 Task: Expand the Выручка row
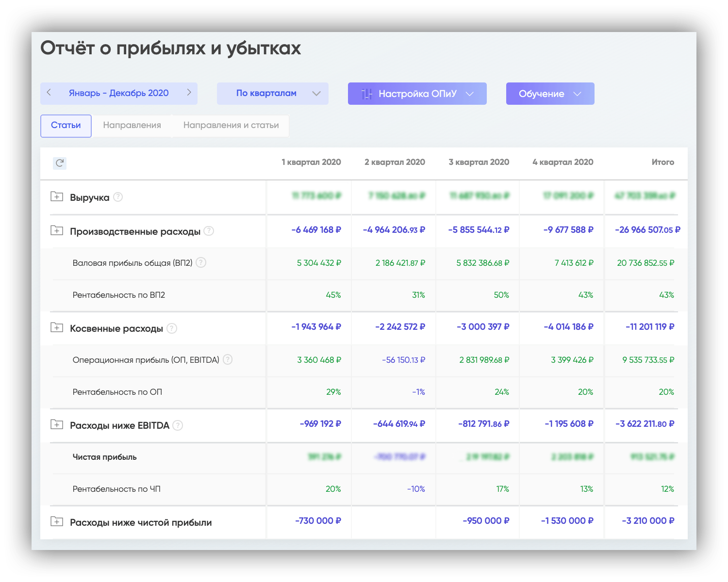57,196
